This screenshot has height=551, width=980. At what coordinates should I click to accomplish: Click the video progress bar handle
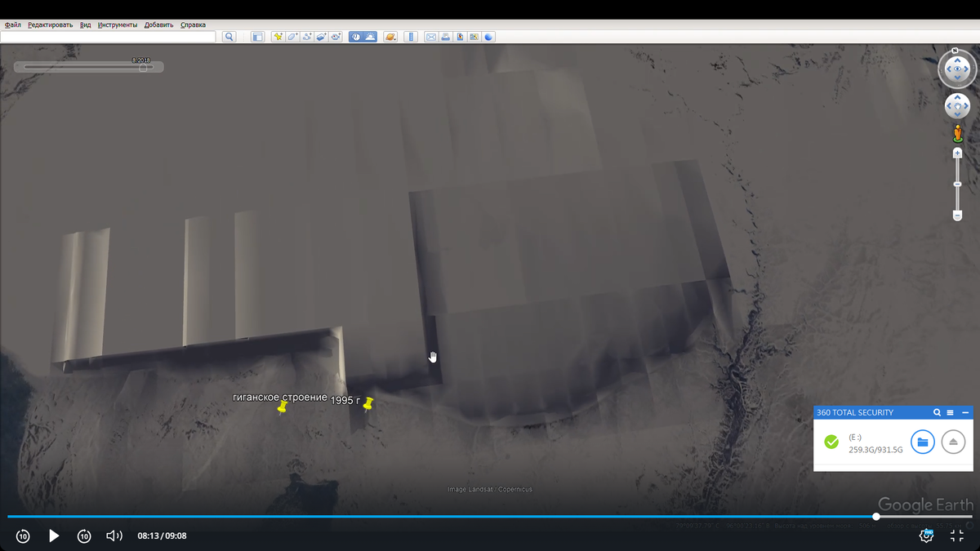coord(876,517)
